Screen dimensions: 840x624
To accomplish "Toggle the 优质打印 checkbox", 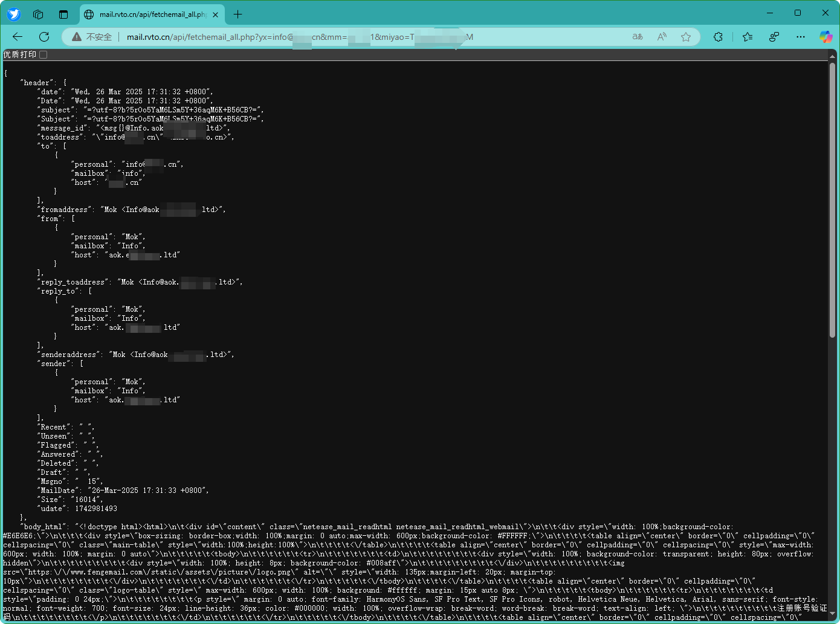I will tap(44, 54).
